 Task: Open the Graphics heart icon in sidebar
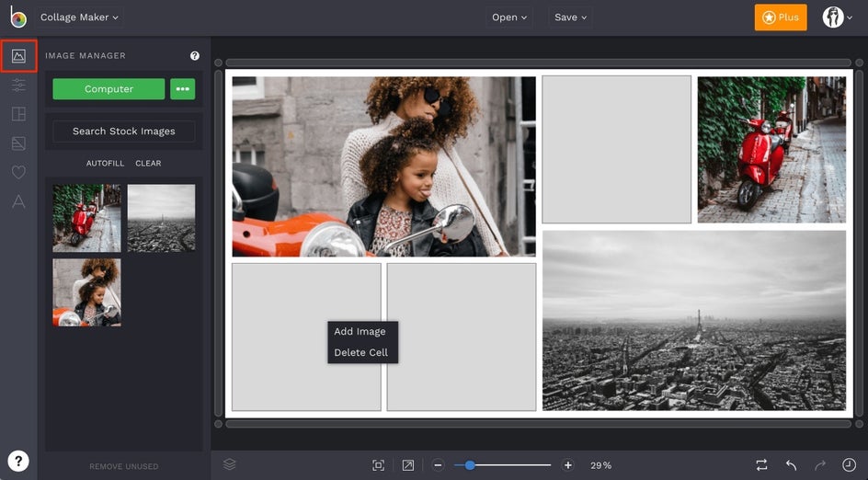coord(18,172)
